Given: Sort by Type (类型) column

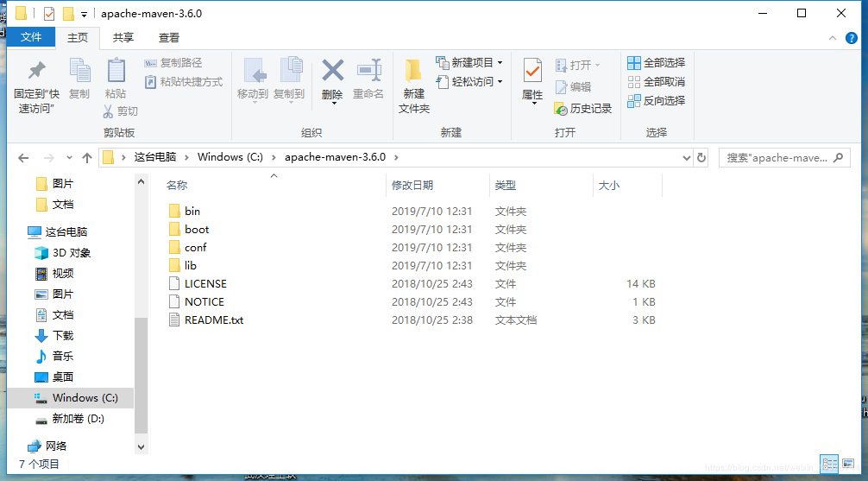Looking at the screenshot, I should coord(506,186).
